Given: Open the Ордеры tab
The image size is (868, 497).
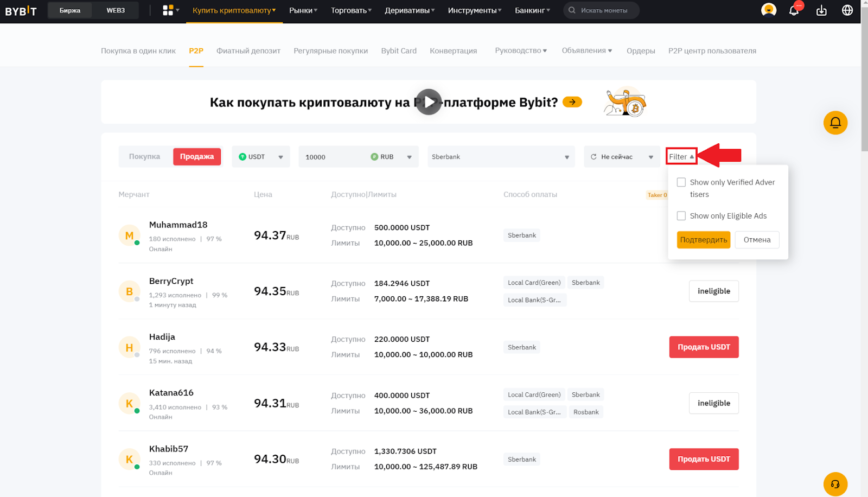Looking at the screenshot, I should point(641,50).
